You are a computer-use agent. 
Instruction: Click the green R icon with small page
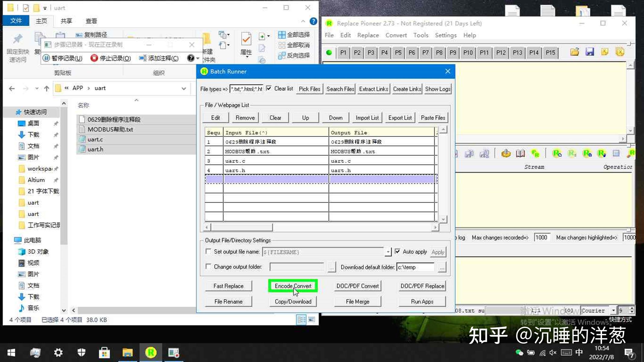pyautogui.click(x=557, y=154)
